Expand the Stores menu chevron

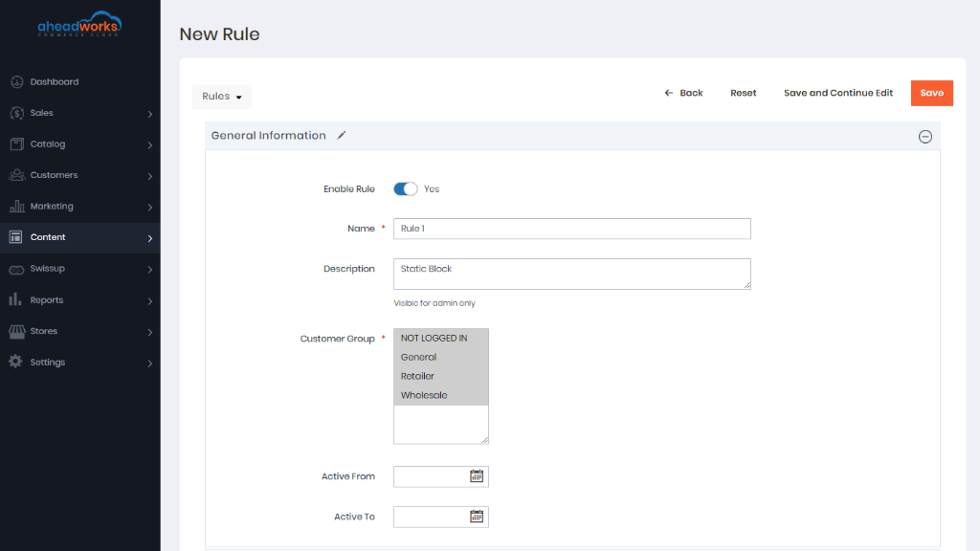pyautogui.click(x=150, y=332)
